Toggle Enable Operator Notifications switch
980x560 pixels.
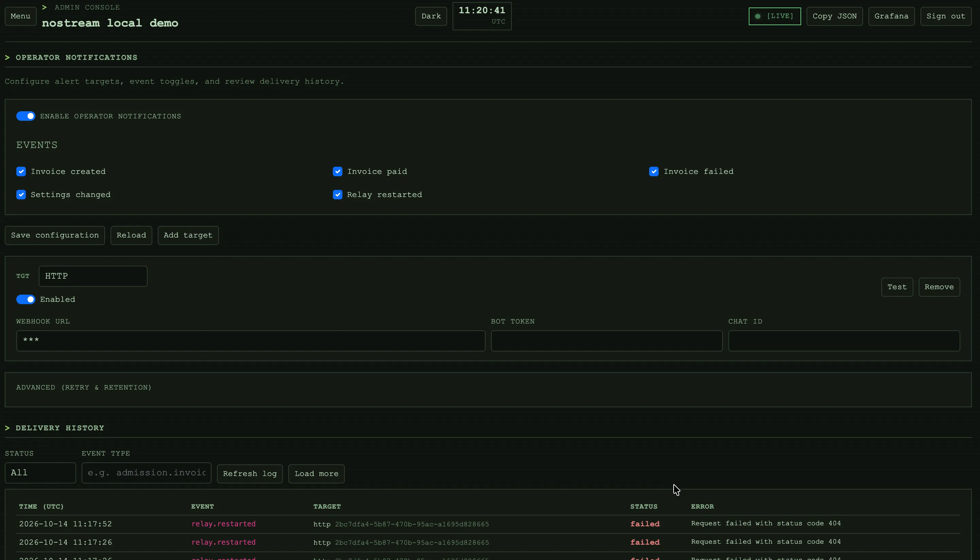(26, 116)
